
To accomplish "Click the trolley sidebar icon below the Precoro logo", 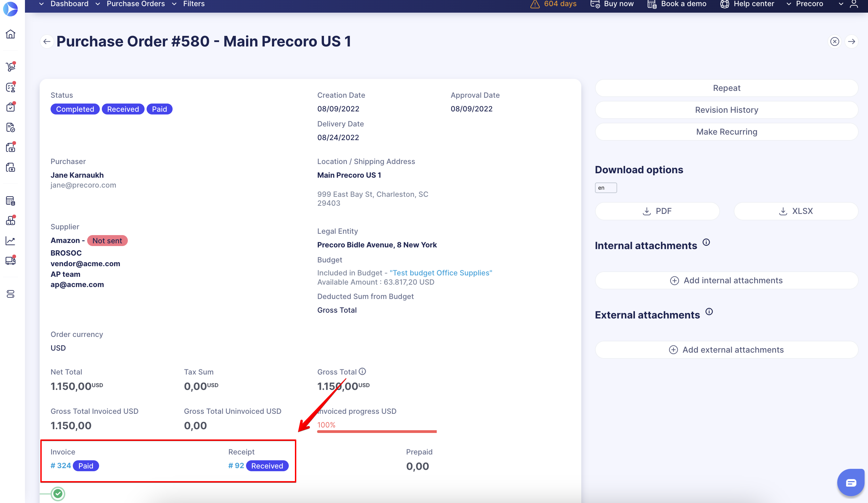I will click(x=11, y=67).
